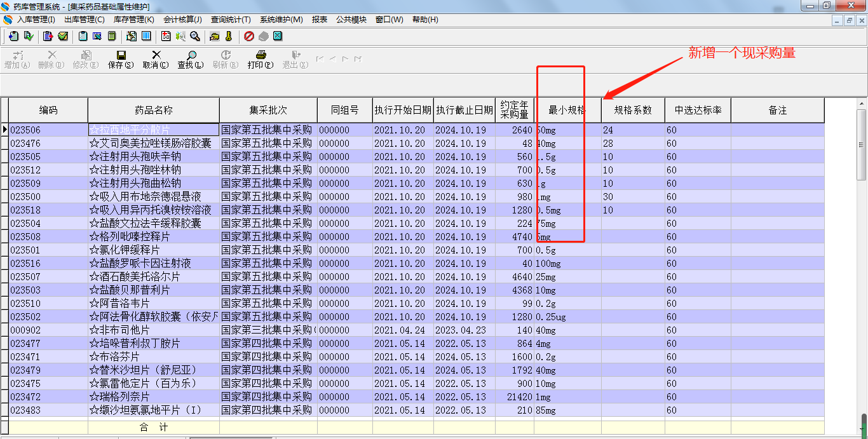
Task: Click the magnifying glass icon in top toolbar
Action: [195, 36]
